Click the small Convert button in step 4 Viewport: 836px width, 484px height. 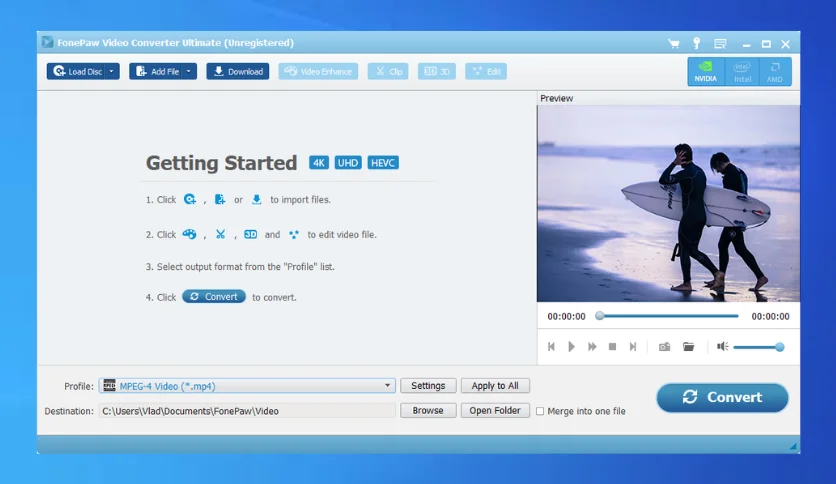(214, 296)
